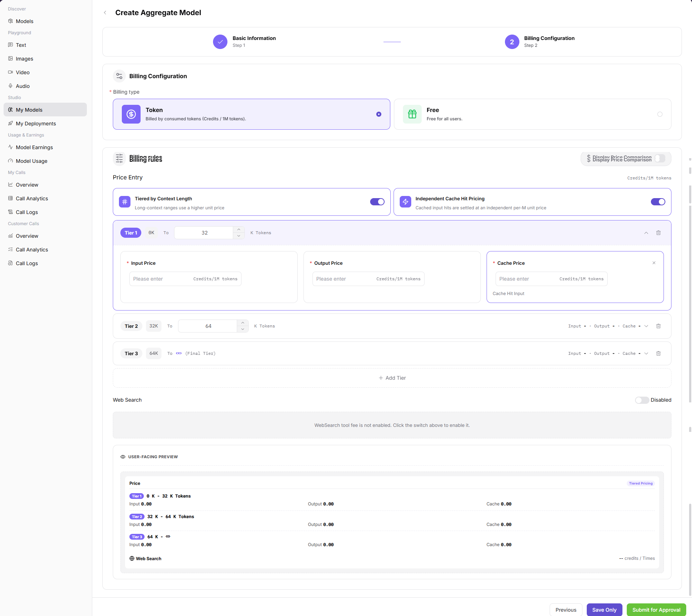Click the Tier 1 token limit field
The width and height of the screenshot is (692, 616).
point(204,233)
